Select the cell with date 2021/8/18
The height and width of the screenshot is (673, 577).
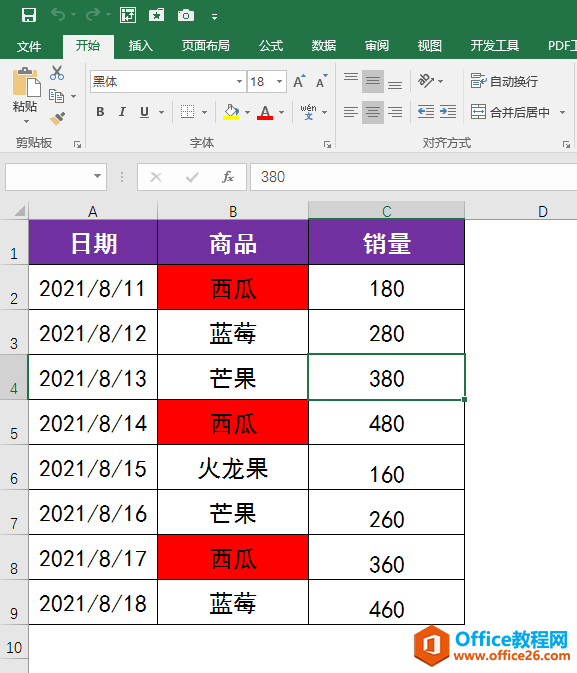pyautogui.click(x=93, y=602)
